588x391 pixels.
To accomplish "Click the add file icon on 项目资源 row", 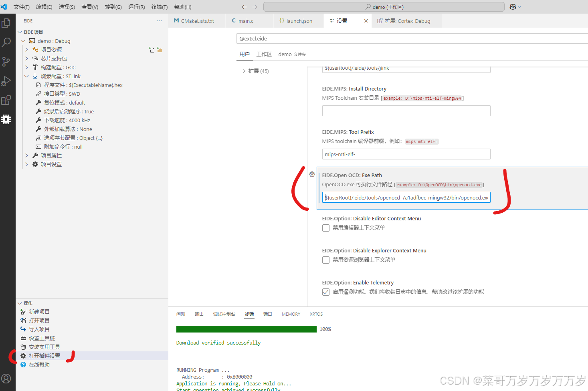I will [x=152, y=50].
